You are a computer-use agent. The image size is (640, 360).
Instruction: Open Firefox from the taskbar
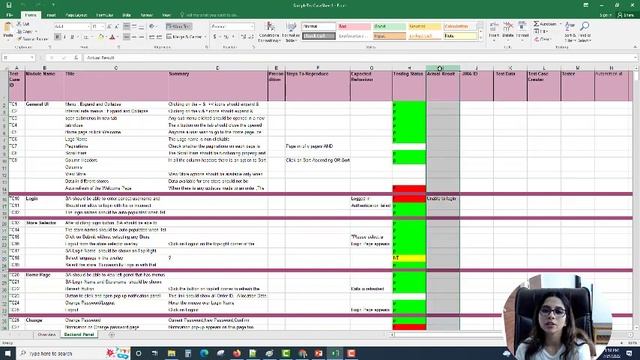tap(237, 353)
